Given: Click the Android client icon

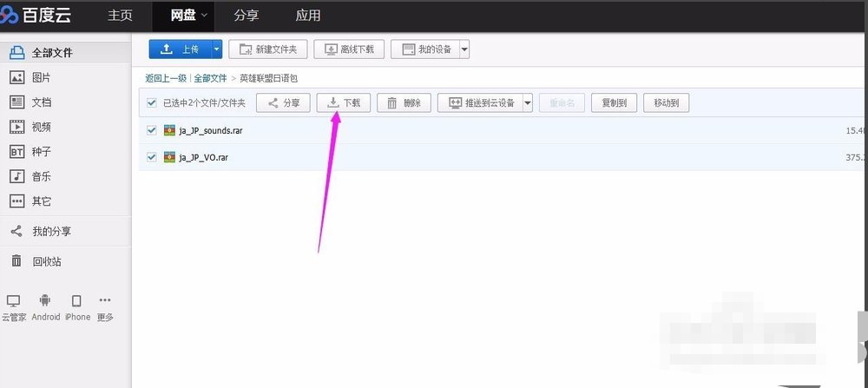Looking at the screenshot, I should [x=45, y=300].
